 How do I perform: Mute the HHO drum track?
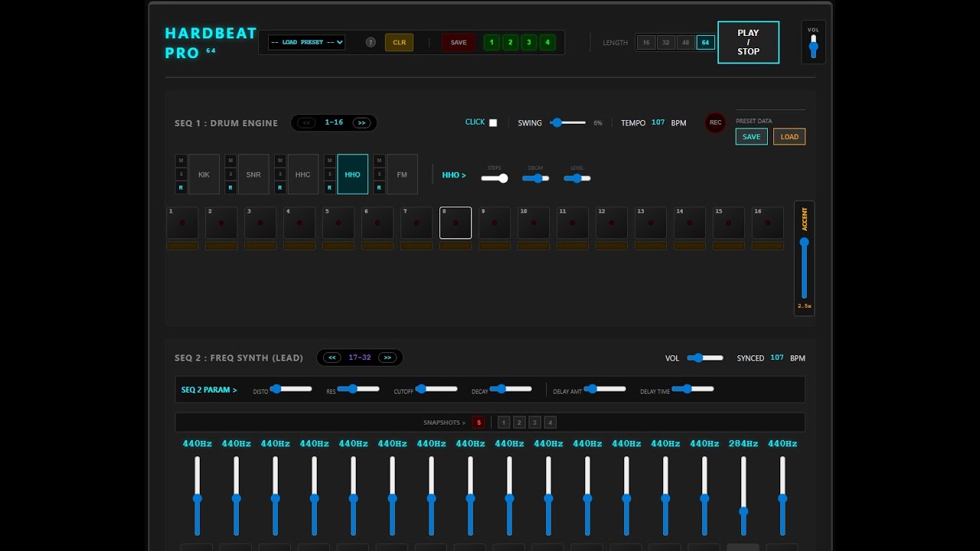(330, 161)
